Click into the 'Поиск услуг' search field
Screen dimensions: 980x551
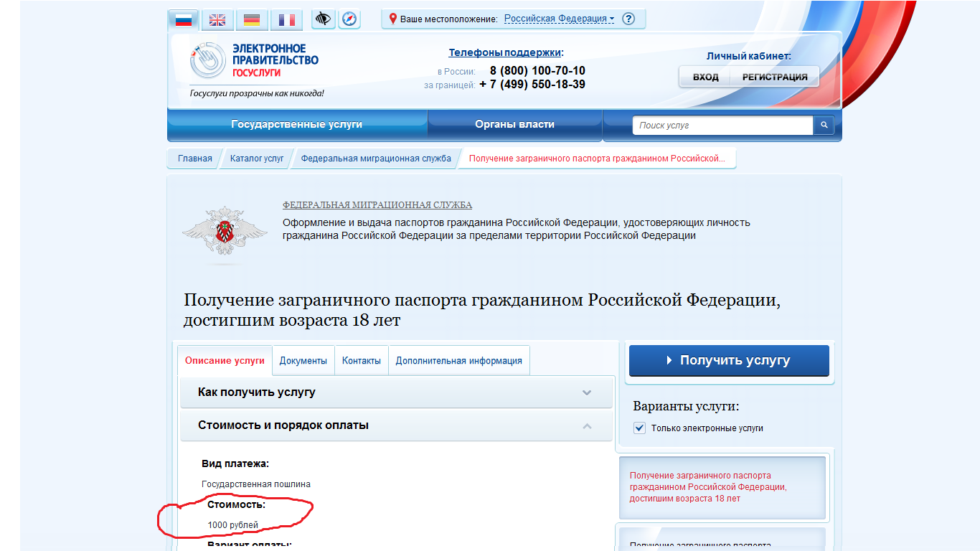point(722,126)
